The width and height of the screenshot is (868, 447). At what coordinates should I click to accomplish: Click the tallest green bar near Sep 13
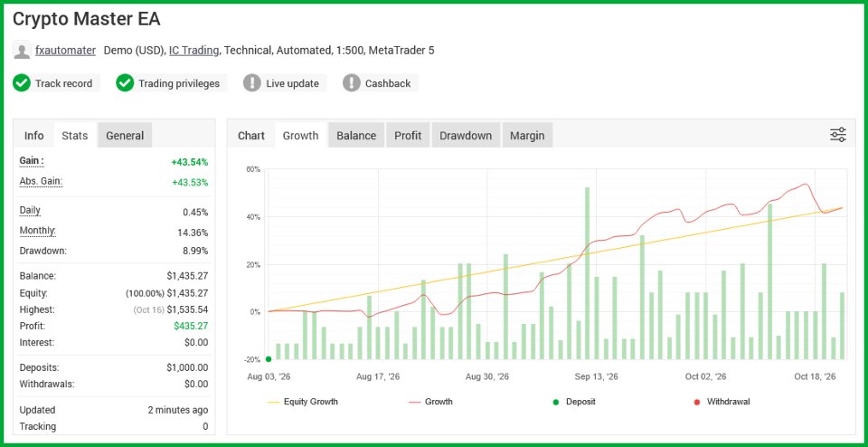click(x=587, y=273)
